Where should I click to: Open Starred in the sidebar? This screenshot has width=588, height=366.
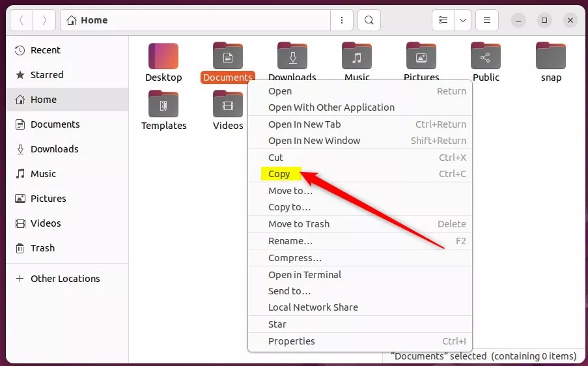click(47, 75)
